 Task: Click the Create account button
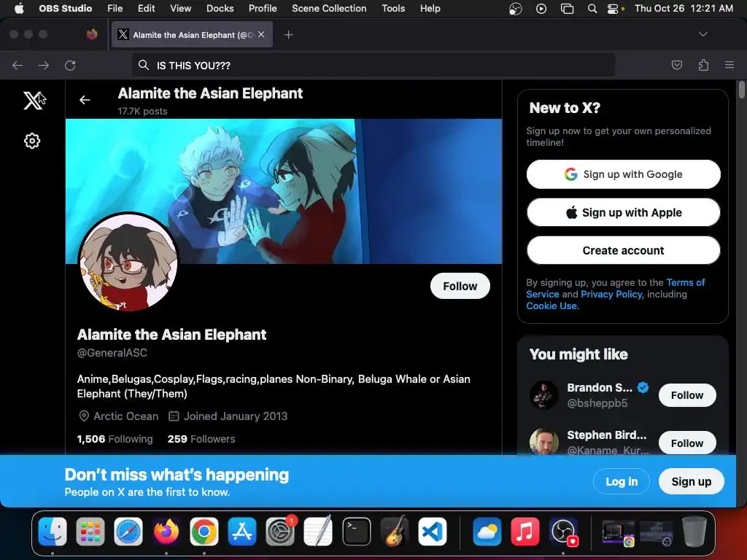(623, 251)
